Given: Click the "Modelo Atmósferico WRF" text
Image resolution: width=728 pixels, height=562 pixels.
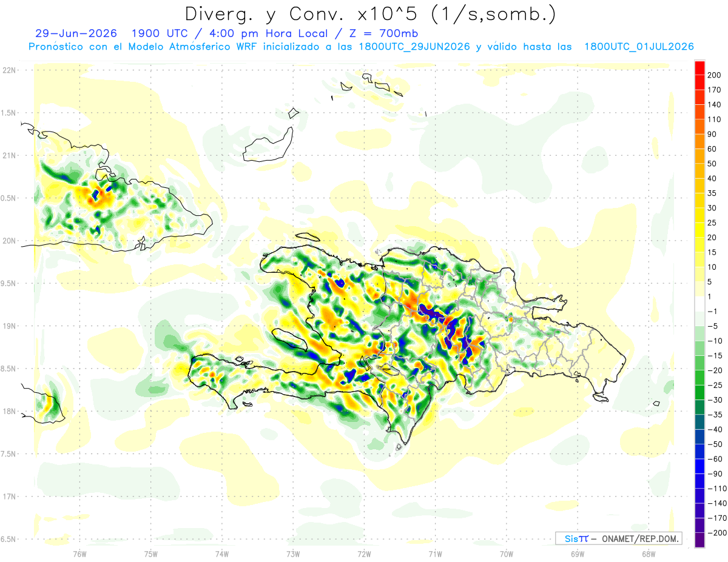Looking at the screenshot, I should click(x=192, y=47).
